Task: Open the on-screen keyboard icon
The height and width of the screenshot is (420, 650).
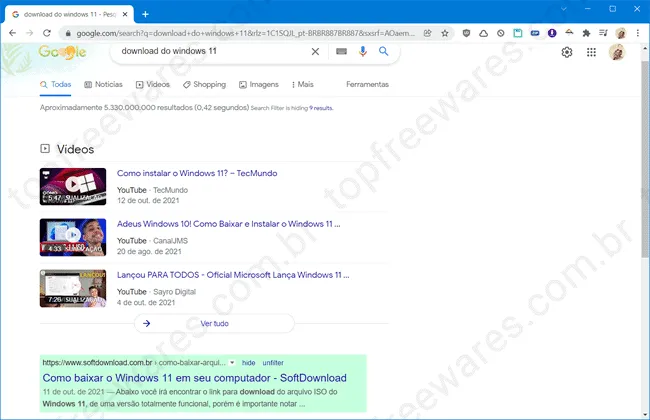Action: (x=341, y=51)
